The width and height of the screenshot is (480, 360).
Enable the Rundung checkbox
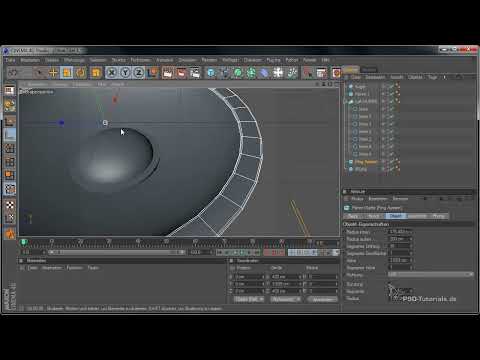(x=390, y=284)
